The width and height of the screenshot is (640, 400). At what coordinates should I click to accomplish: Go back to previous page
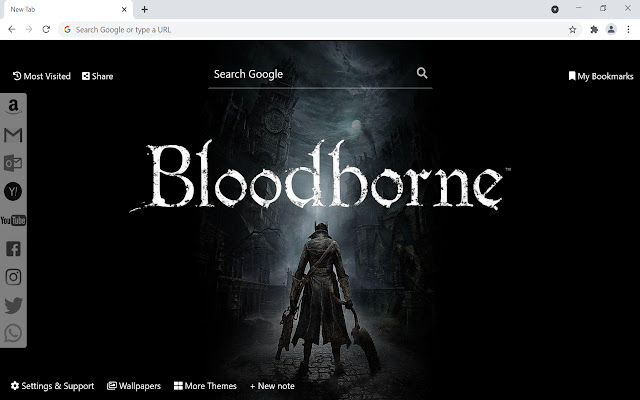pyautogui.click(x=12, y=29)
